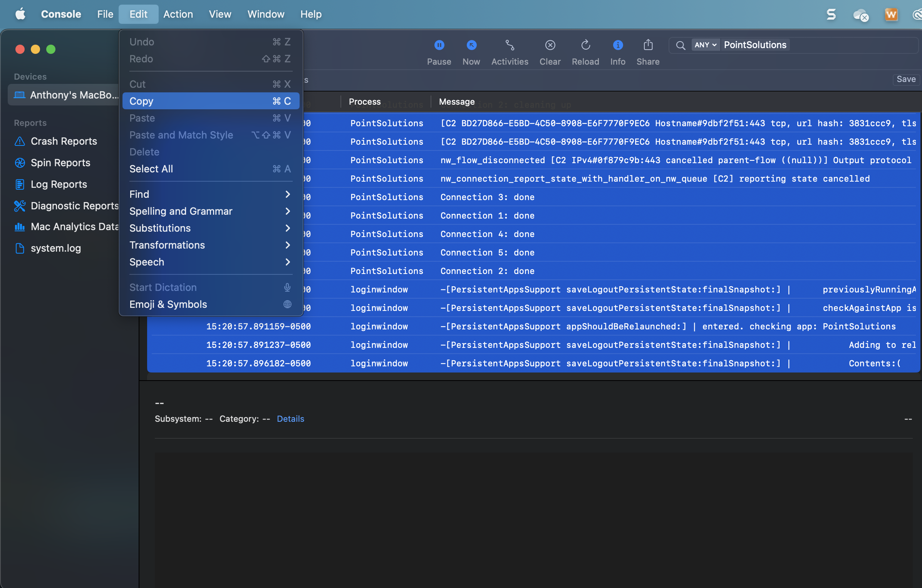Click the Message column header

pyautogui.click(x=457, y=102)
